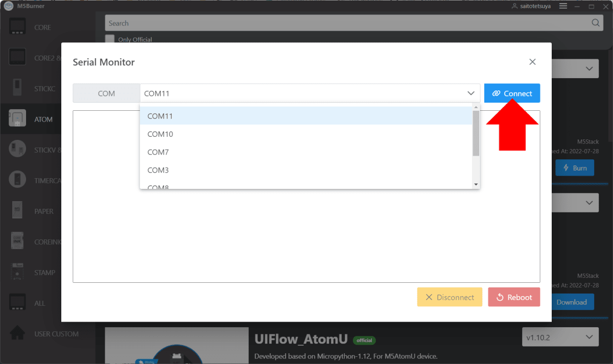Open the hamburger menu in title bar

point(563,6)
